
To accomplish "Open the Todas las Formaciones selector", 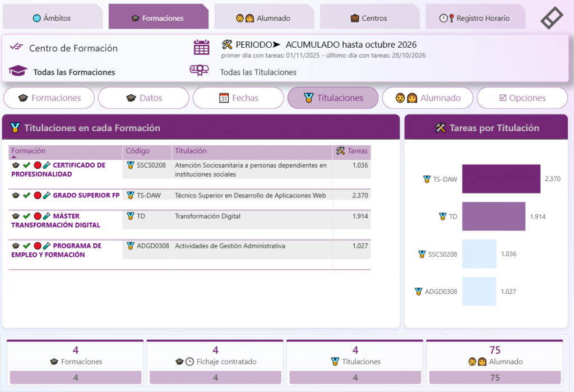I will 74,72.
